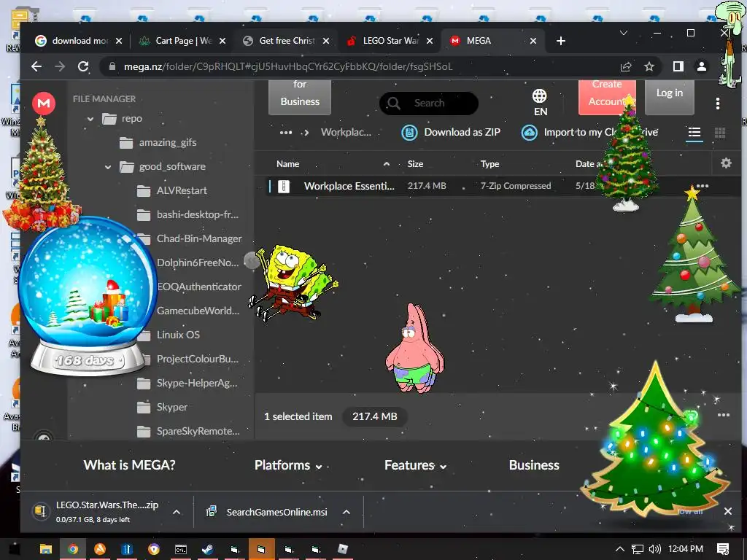Open the ProjectColourBu... folder

coord(198,359)
